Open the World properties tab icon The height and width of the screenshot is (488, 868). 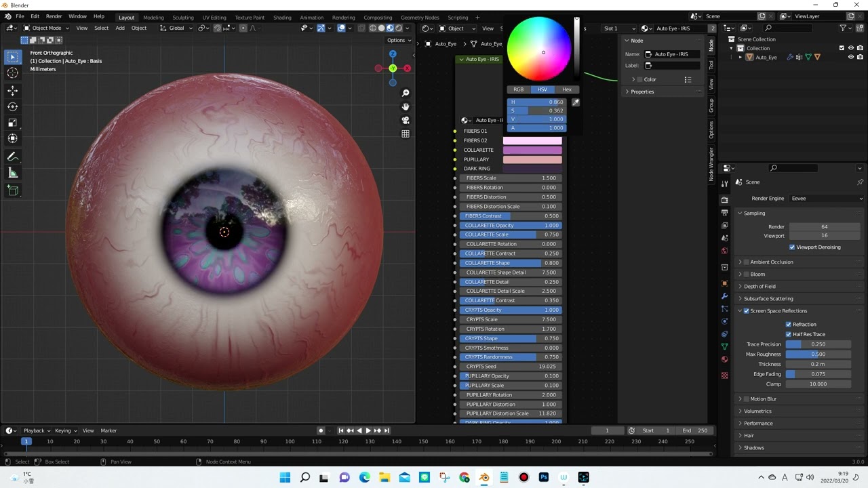click(x=724, y=251)
